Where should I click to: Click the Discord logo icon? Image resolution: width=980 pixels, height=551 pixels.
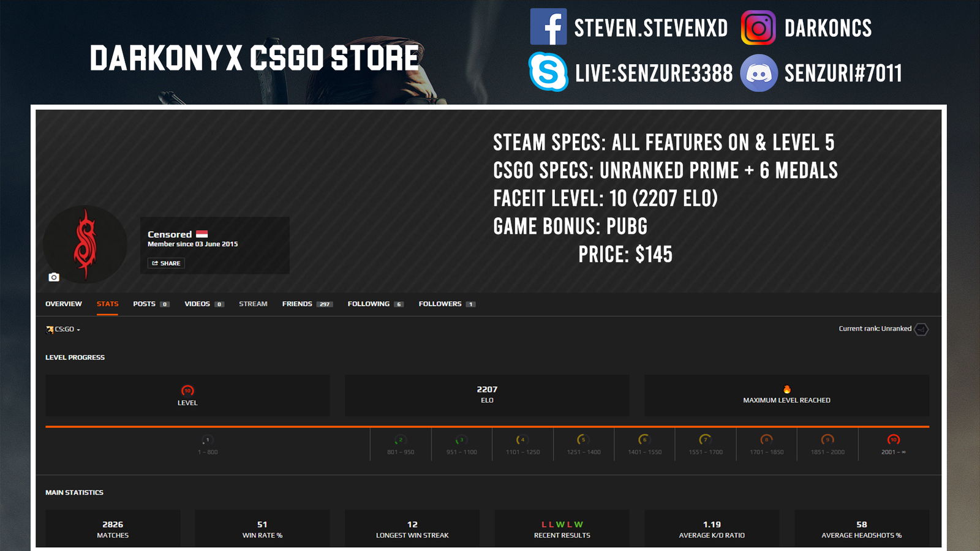point(759,73)
